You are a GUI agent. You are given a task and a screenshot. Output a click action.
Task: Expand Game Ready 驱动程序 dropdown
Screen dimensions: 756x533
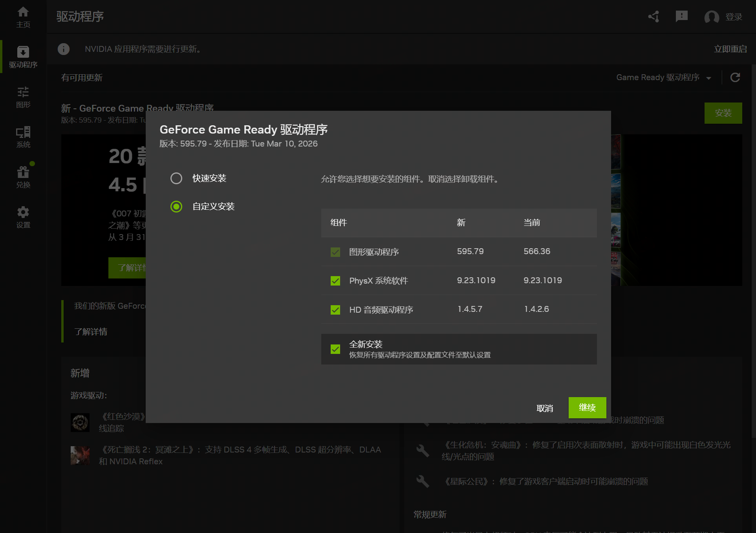coord(663,77)
